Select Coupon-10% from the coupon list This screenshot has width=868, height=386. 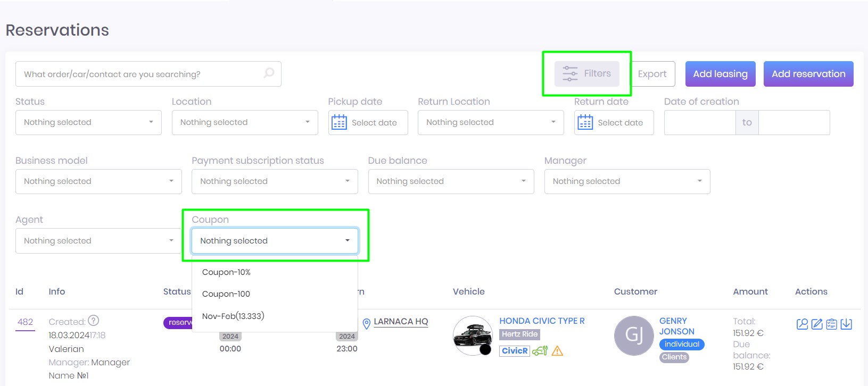pos(226,272)
